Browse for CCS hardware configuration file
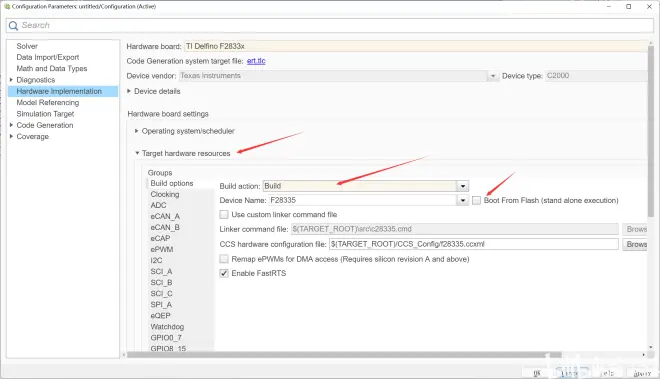Image resolution: width=660 pixels, height=379 pixels. pos(636,244)
